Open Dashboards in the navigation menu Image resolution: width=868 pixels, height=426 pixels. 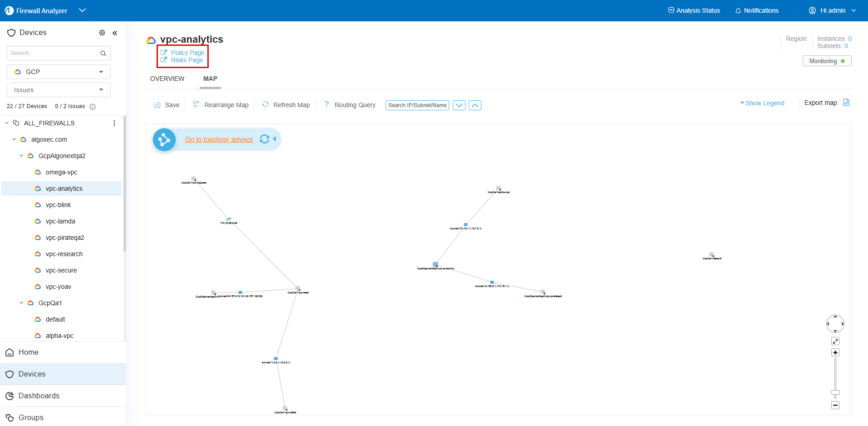click(39, 396)
